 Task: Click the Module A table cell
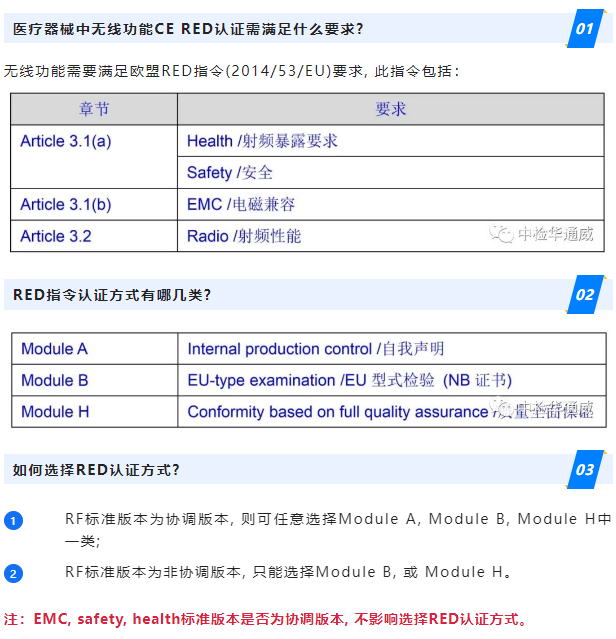(55, 349)
